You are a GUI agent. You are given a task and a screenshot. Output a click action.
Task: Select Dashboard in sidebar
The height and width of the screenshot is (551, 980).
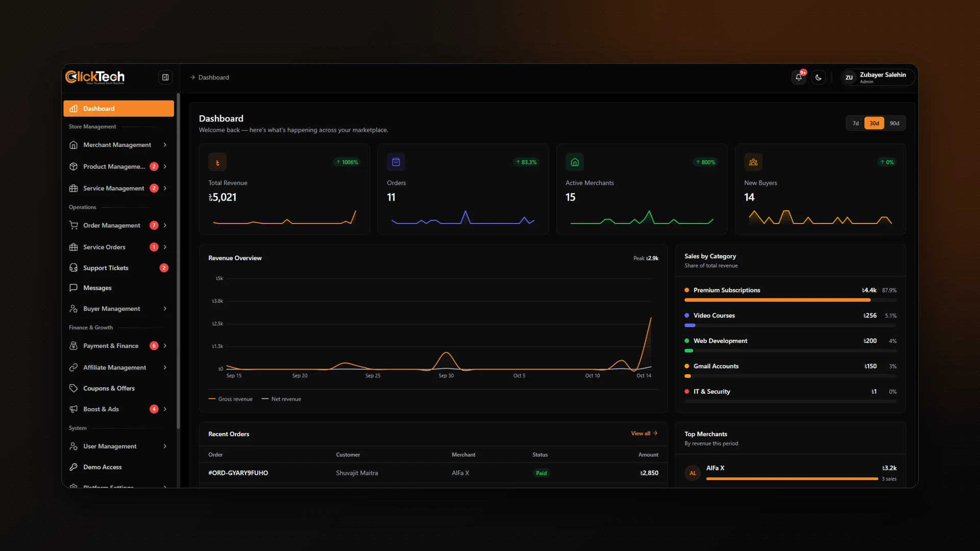click(118, 109)
